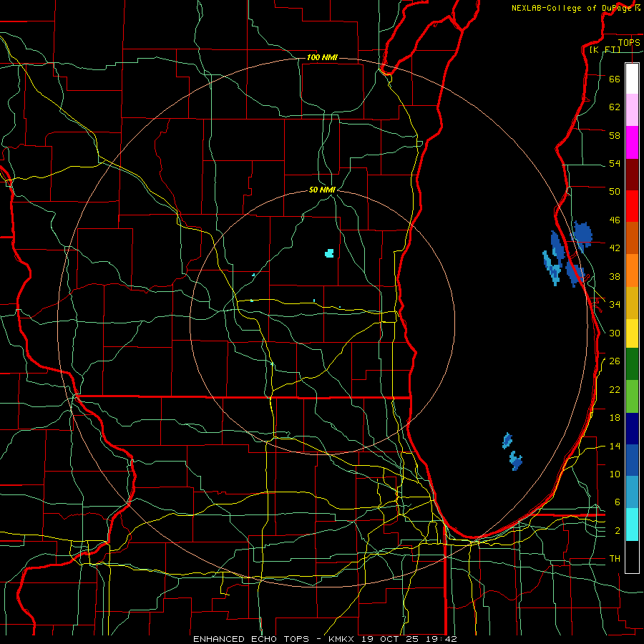The height and width of the screenshot is (644, 644).
Task: Click the 26 legend value
Action: point(615,361)
